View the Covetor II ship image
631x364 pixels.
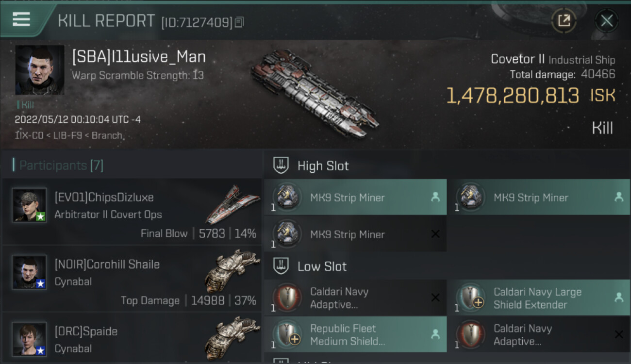click(315, 93)
